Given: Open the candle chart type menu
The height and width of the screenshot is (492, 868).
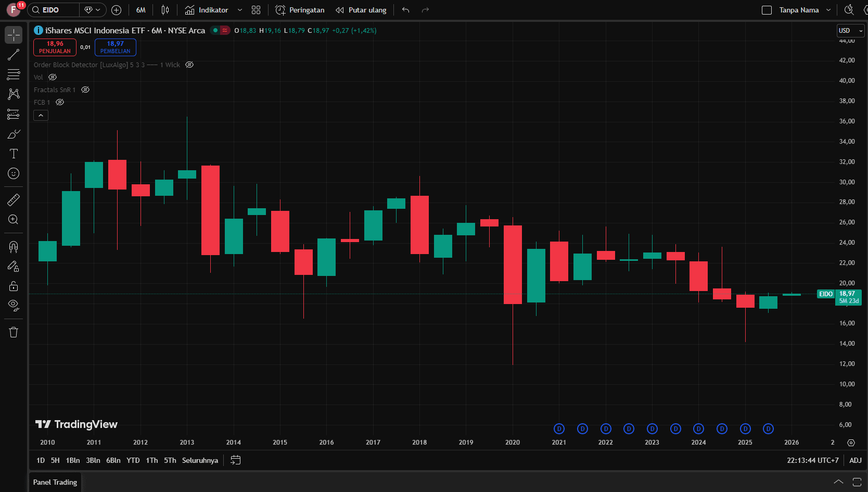Looking at the screenshot, I should (x=165, y=10).
